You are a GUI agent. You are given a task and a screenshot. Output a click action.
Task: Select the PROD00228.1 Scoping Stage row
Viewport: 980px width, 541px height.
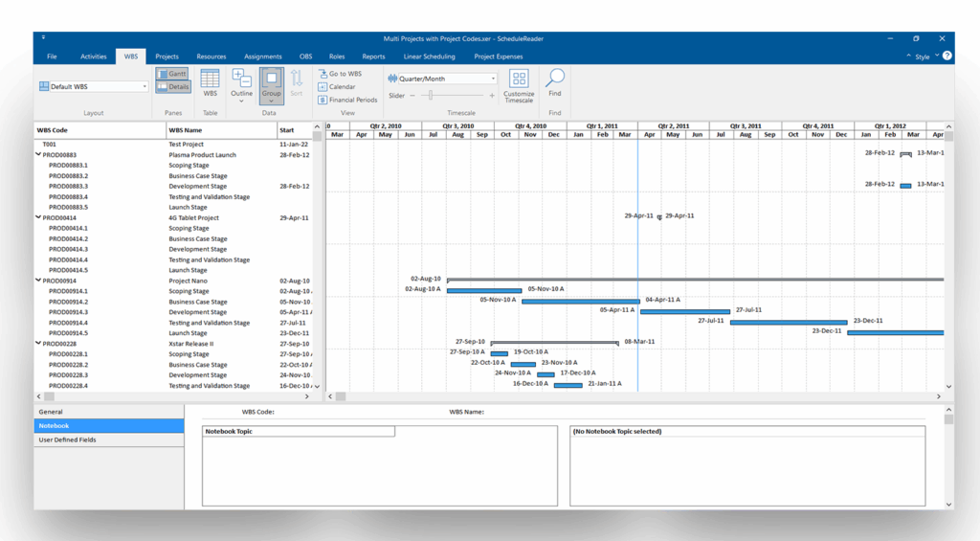(173, 354)
